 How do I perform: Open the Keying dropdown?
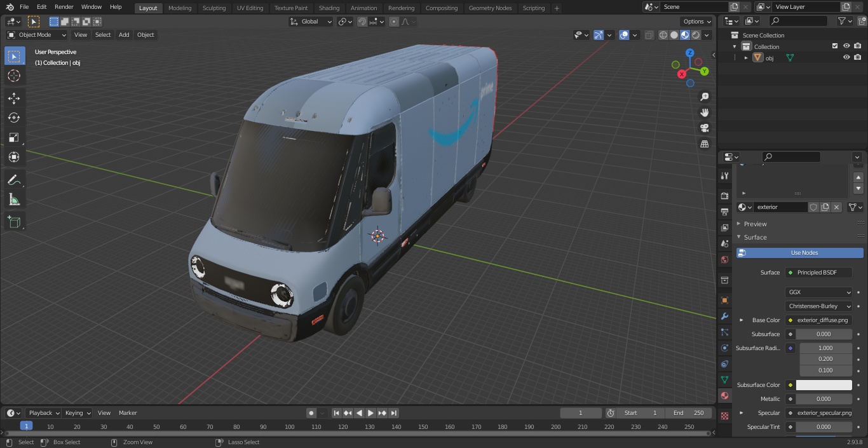click(78, 413)
